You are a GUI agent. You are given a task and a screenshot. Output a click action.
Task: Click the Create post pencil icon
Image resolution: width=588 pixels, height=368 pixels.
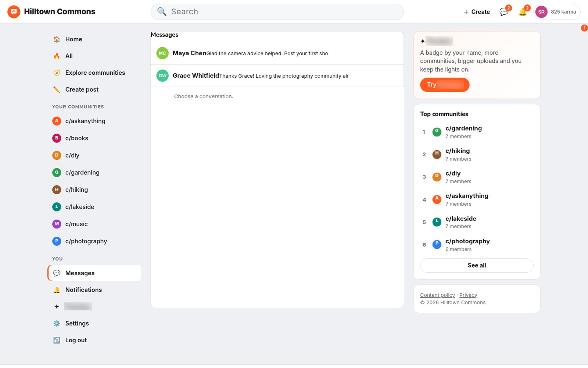(x=57, y=89)
